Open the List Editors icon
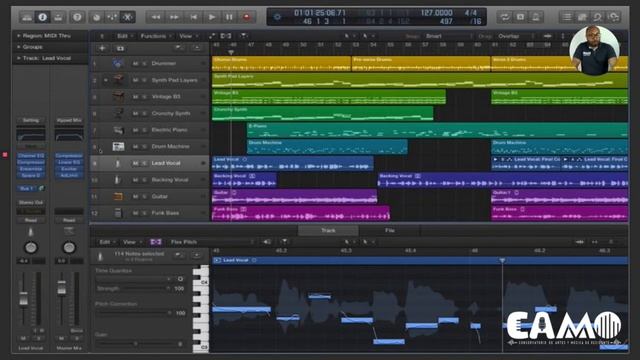The height and width of the screenshot is (360, 640). pyautogui.click(x=567, y=17)
